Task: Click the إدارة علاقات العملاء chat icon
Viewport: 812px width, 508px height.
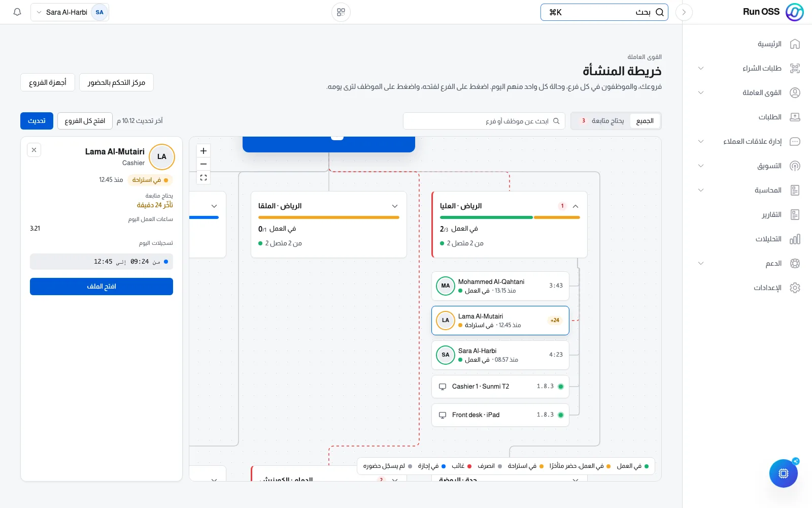Action: 795,142
